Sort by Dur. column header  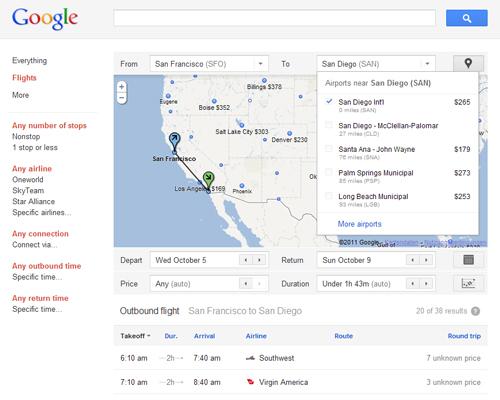[x=171, y=336]
